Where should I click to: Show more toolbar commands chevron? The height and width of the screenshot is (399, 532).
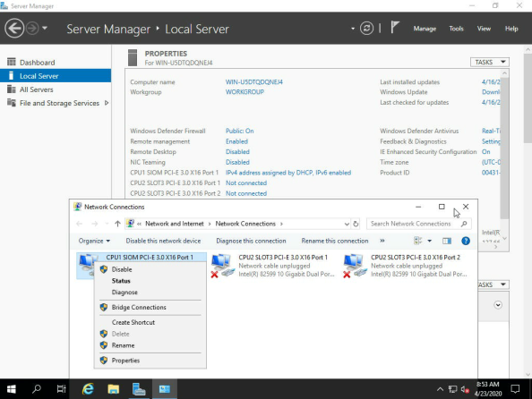382,241
